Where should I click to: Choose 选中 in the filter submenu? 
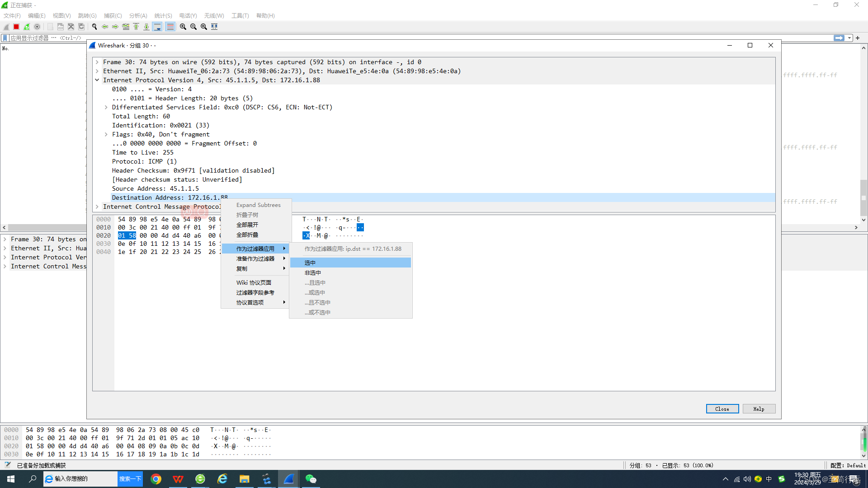tap(350, 263)
